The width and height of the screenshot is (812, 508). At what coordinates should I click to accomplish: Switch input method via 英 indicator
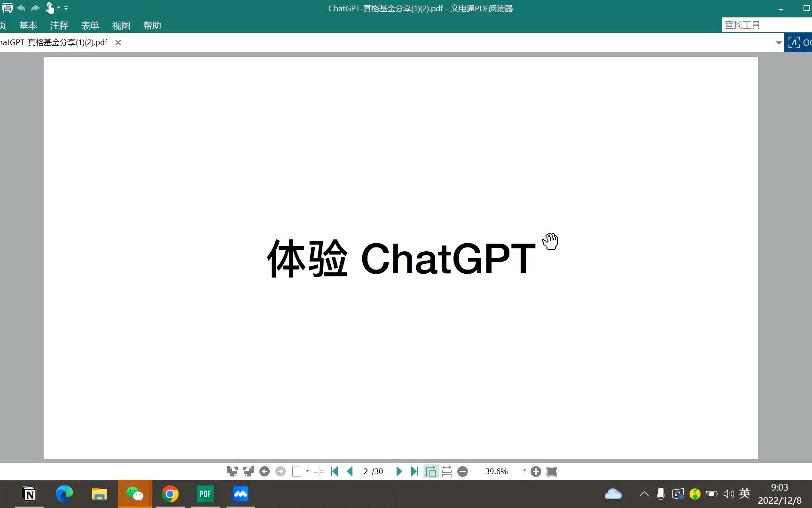coord(745,493)
